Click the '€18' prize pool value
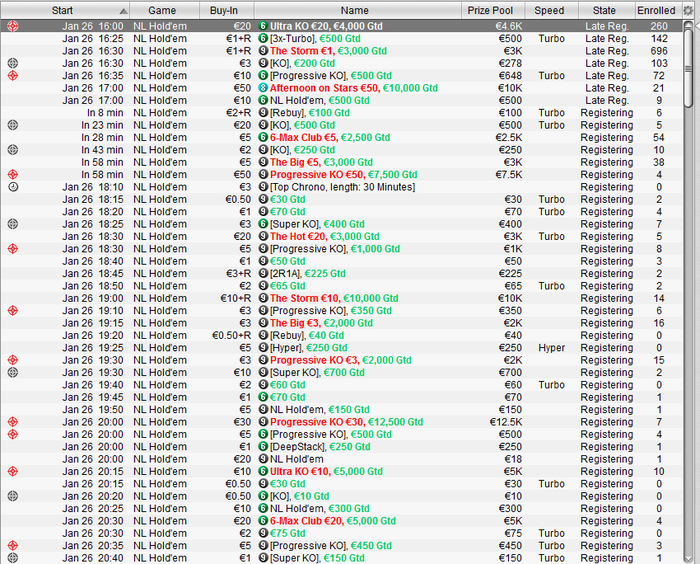 [x=513, y=459]
